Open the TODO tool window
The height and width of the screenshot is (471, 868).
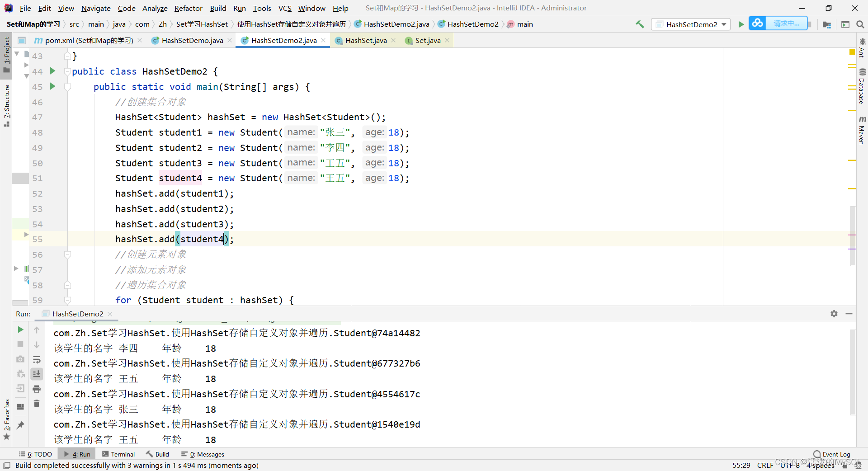(35, 454)
